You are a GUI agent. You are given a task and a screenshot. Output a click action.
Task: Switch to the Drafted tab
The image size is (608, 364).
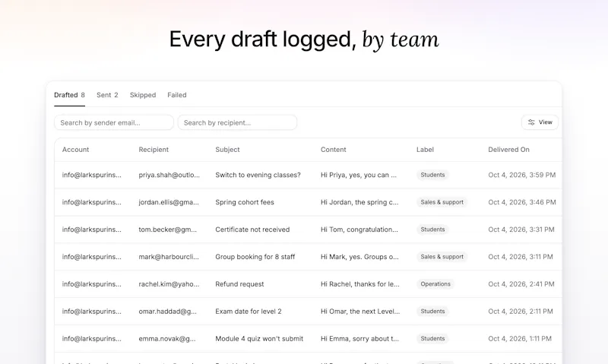69,95
